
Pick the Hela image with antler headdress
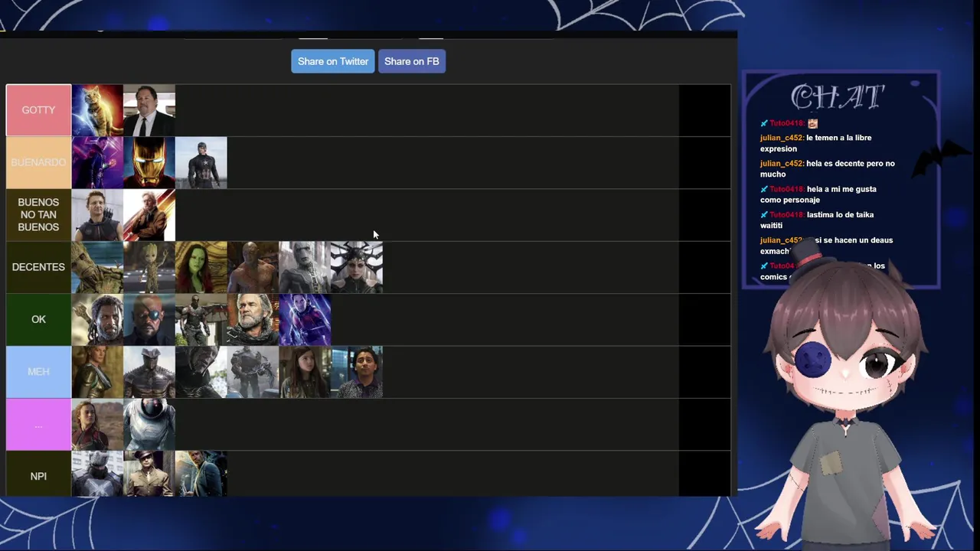(357, 267)
